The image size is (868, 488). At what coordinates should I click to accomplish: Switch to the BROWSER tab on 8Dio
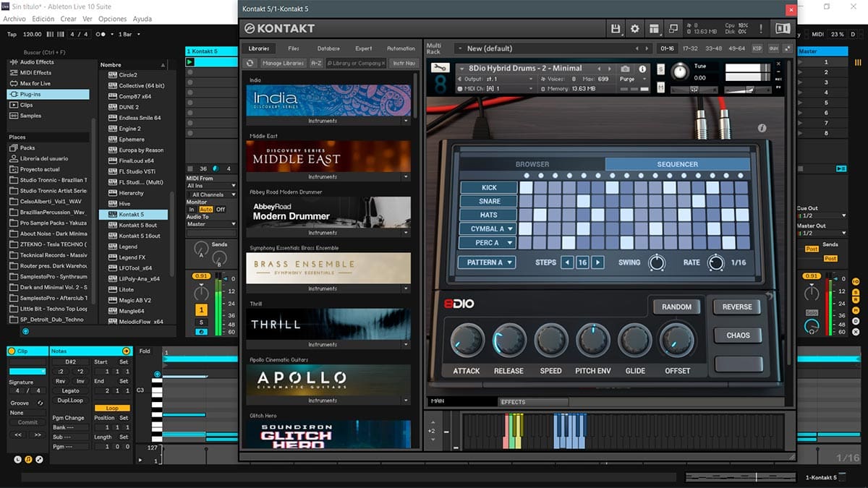tap(532, 164)
